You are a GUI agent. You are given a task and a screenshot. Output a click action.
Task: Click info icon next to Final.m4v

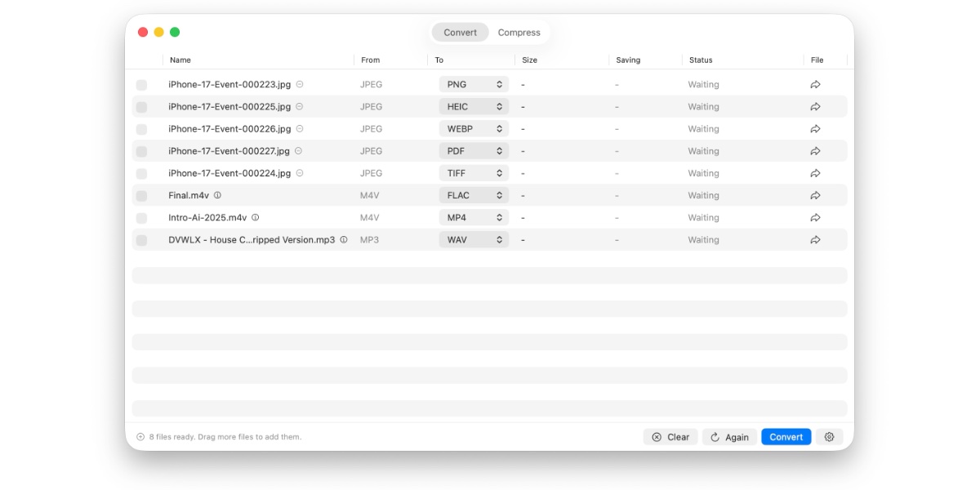[x=217, y=195]
